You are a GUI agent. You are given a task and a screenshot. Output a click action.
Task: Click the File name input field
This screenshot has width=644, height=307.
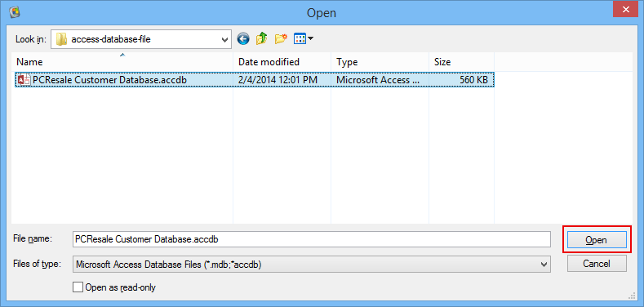click(x=311, y=239)
